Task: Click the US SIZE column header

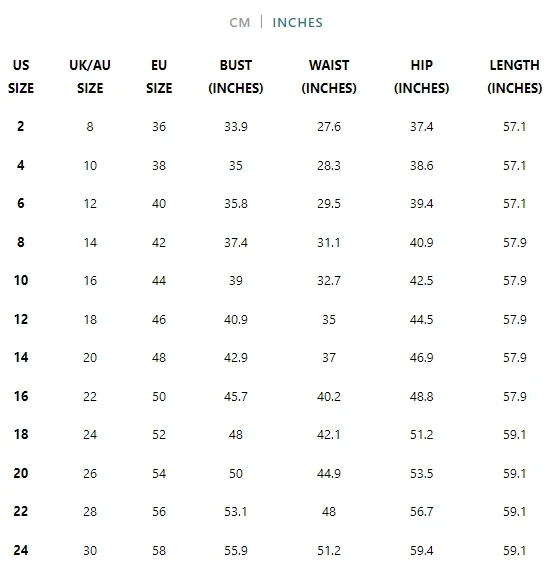Action: pos(21,76)
